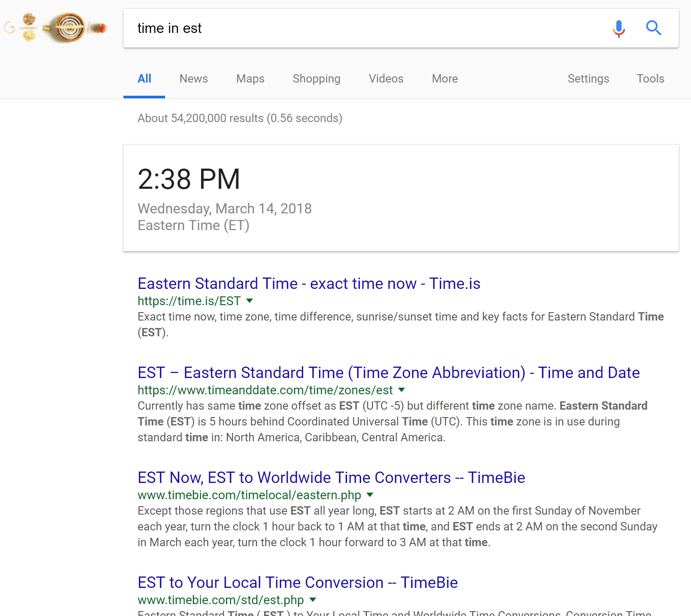Open the Settings menu

point(588,79)
